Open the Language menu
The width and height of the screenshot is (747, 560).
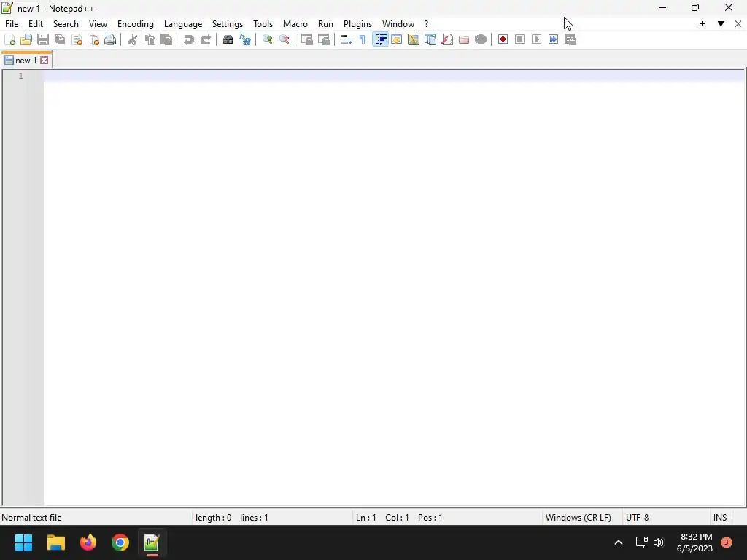[183, 24]
